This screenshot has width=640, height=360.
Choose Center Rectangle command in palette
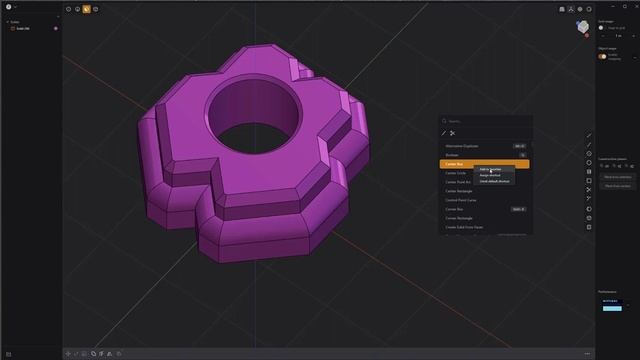pyautogui.click(x=484, y=191)
